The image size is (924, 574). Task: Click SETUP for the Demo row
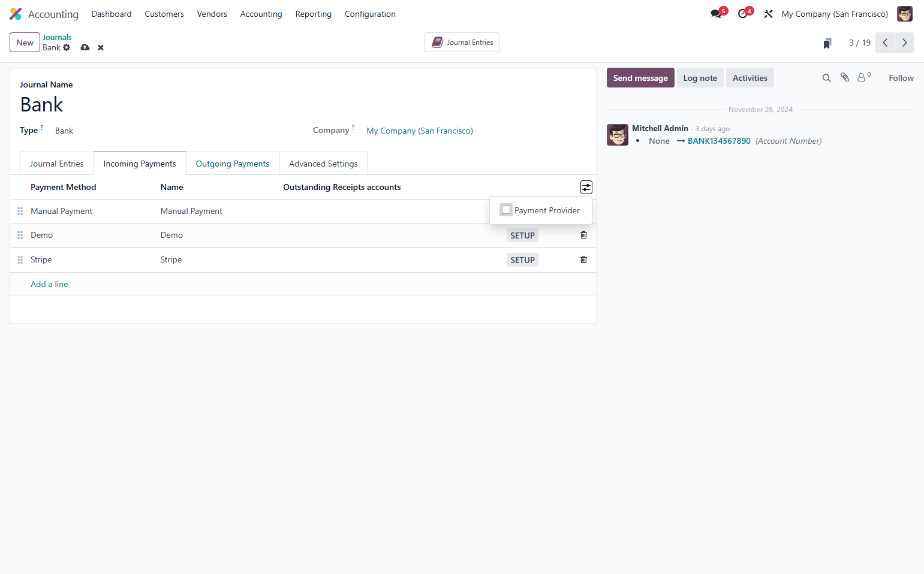pyautogui.click(x=522, y=235)
